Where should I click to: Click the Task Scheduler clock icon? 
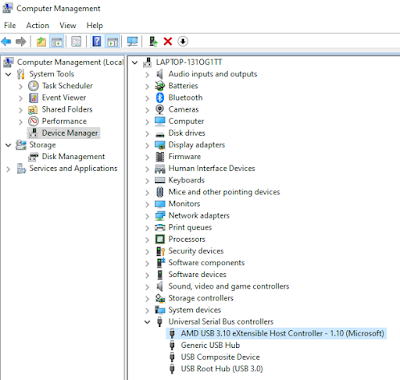[33, 86]
